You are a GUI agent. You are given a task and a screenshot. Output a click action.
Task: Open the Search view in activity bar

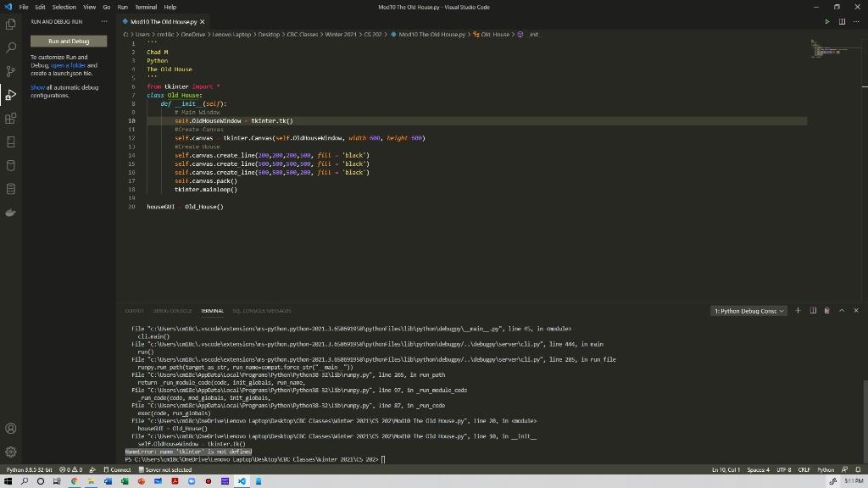(x=10, y=48)
